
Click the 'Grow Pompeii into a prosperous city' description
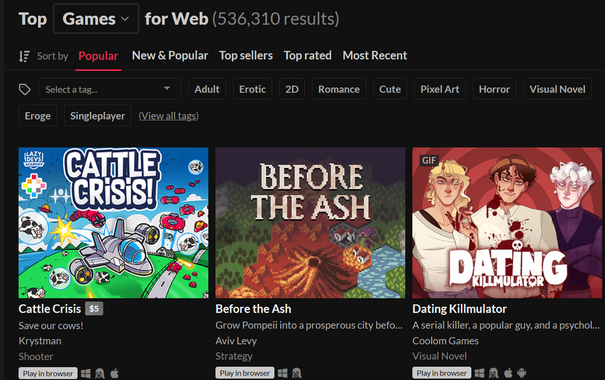(x=309, y=325)
